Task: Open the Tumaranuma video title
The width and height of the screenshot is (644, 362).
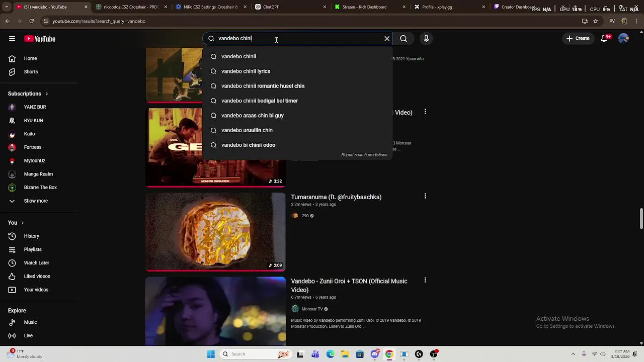Action: click(336, 197)
